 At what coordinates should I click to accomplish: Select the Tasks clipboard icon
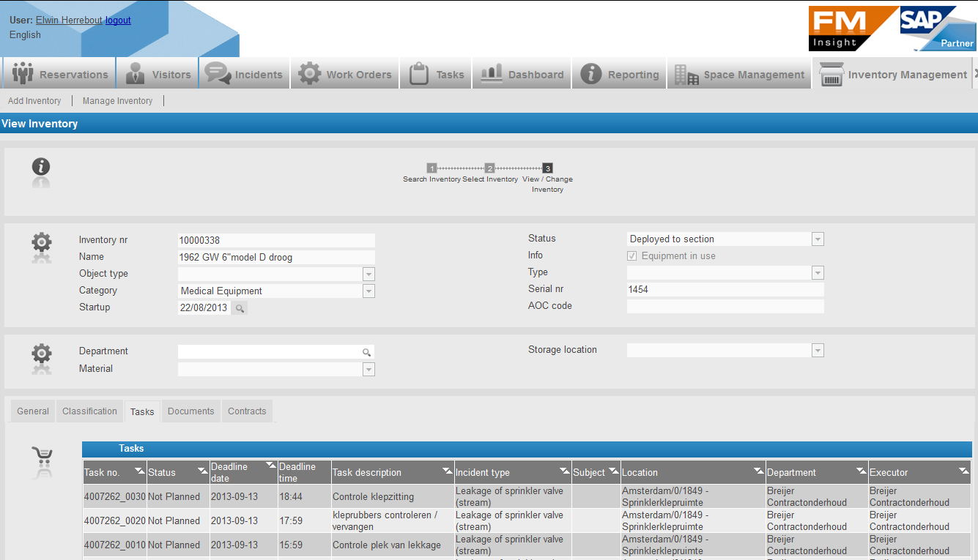419,74
